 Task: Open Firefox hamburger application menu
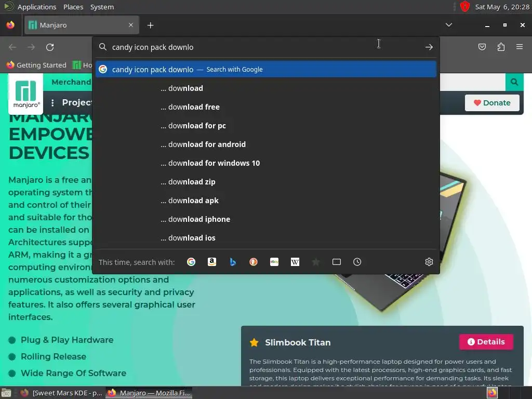pyautogui.click(x=520, y=47)
